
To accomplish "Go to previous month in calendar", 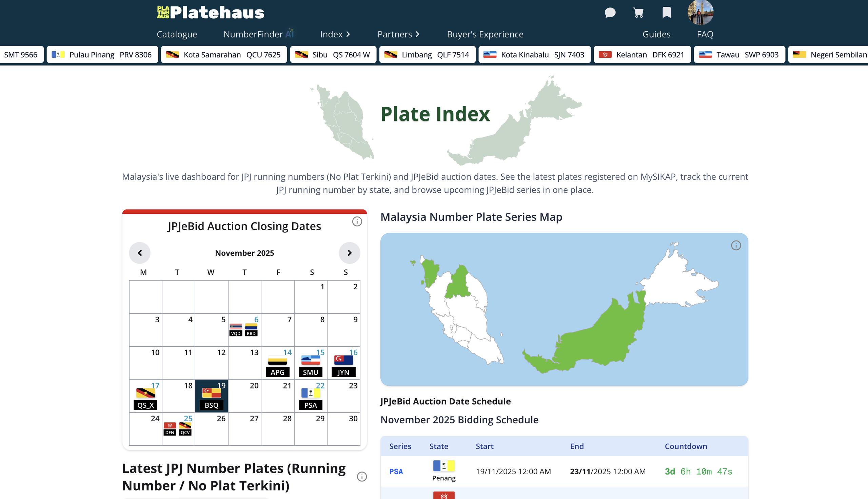I will [140, 253].
